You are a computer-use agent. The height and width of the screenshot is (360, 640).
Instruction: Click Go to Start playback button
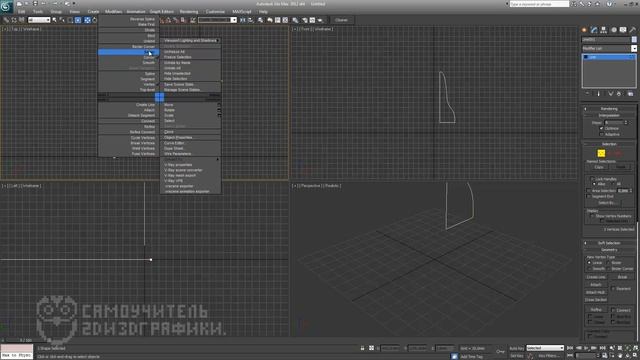tap(570, 348)
